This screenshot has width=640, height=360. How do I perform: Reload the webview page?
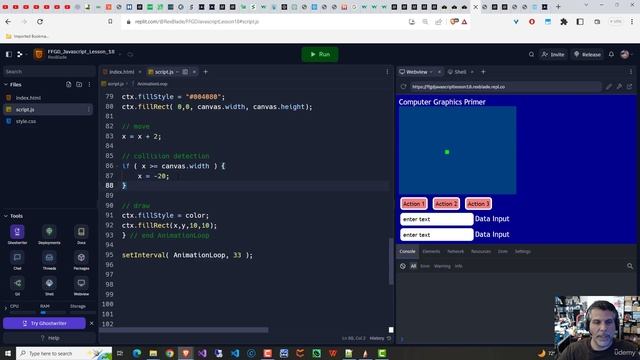coord(403,87)
